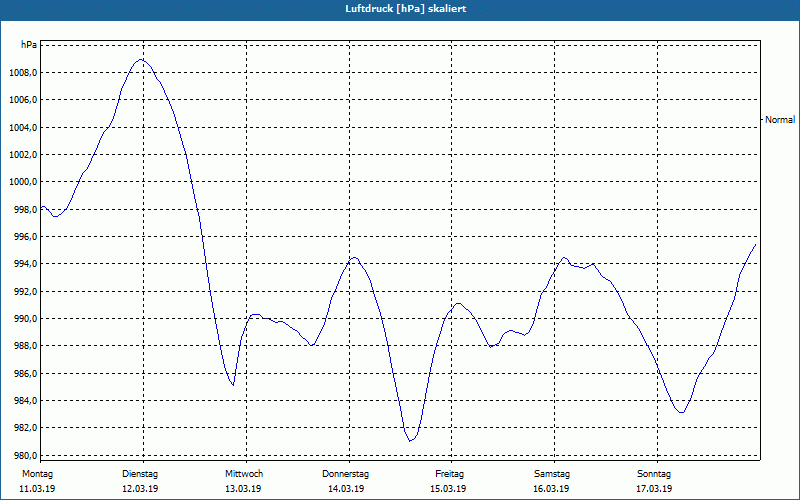Click the 'hPa' unit label
Screen dimensions: 800x500
click(29, 45)
